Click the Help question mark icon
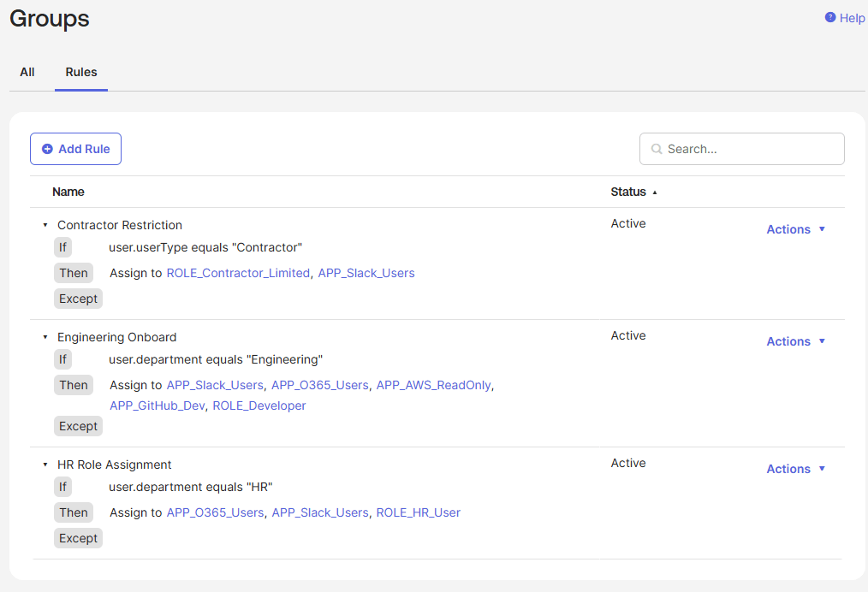This screenshot has height=592, width=868. point(829,17)
